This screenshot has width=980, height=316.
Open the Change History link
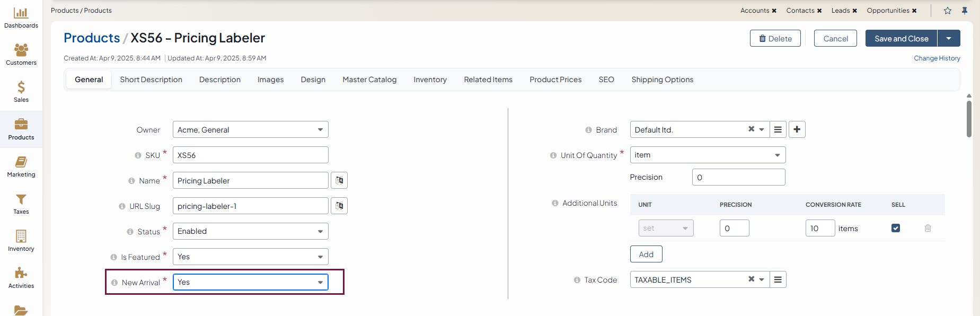pos(937,58)
